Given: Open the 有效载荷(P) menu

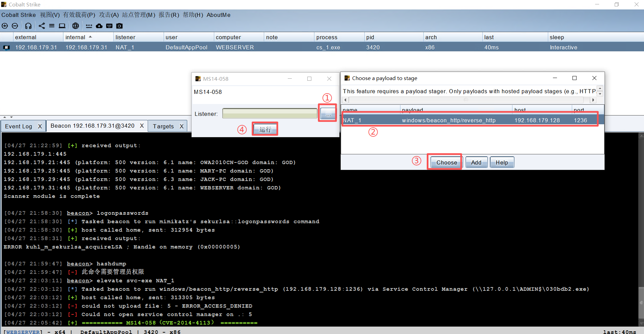Looking at the screenshot, I should point(79,15).
